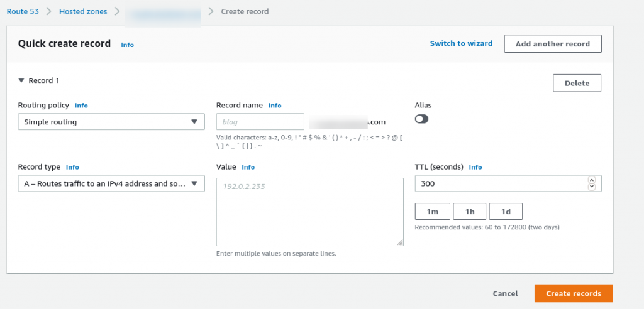The height and width of the screenshot is (309, 644).
Task: Click the blurred hosted zone breadcrumb
Action: pos(163,14)
